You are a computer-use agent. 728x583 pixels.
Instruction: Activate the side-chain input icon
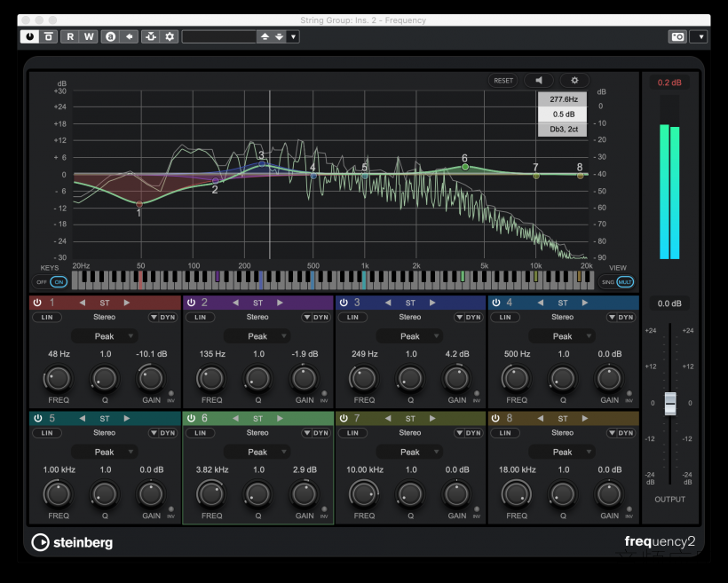pyautogui.click(x=151, y=36)
